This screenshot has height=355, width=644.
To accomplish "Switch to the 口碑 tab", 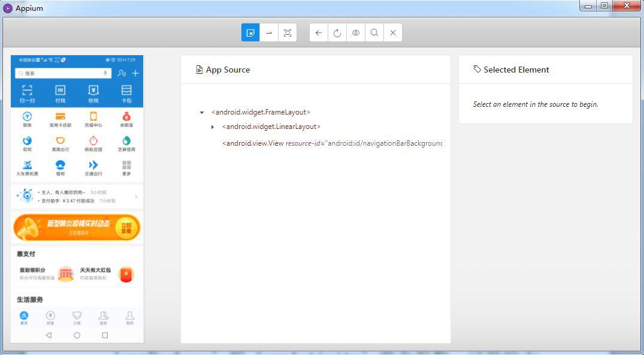I will pos(77,318).
